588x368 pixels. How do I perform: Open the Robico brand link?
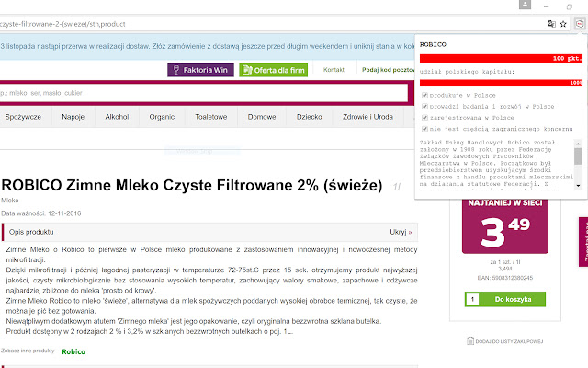click(x=73, y=351)
